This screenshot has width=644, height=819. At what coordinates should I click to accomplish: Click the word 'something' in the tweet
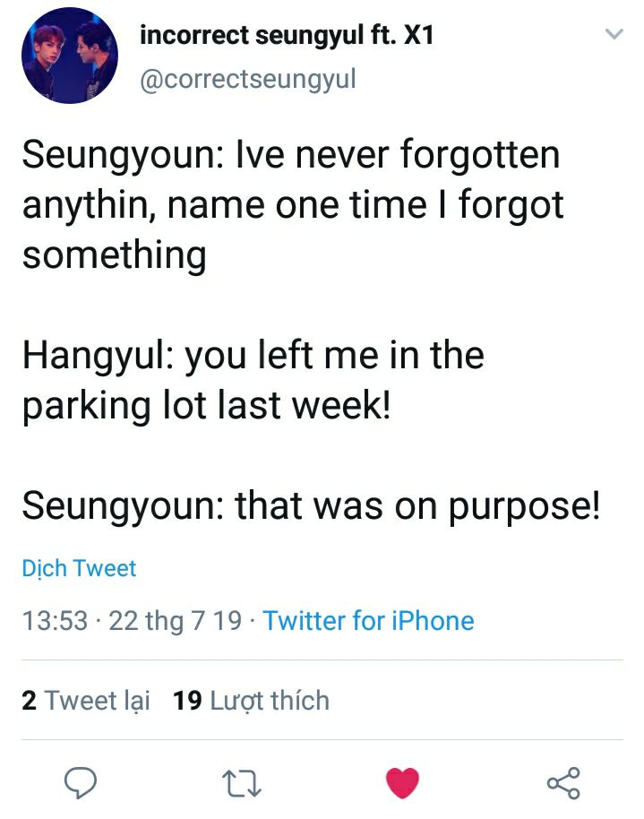[x=114, y=255]
